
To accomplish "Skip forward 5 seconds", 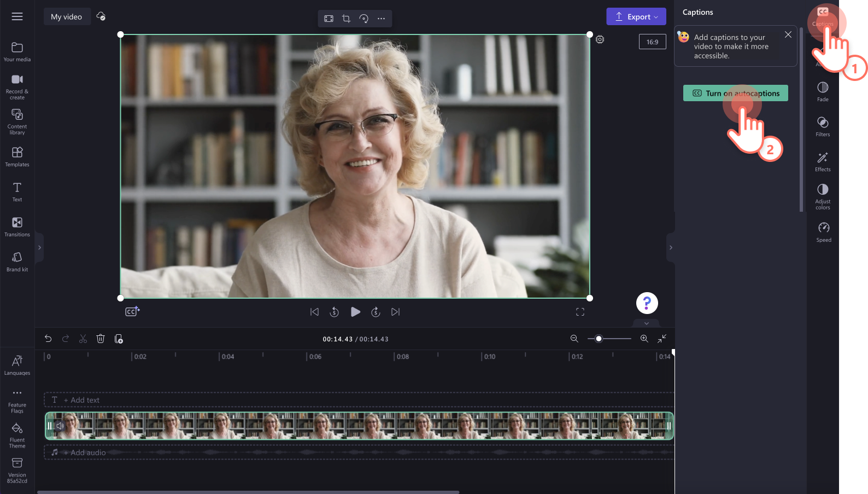I will 376,312.
